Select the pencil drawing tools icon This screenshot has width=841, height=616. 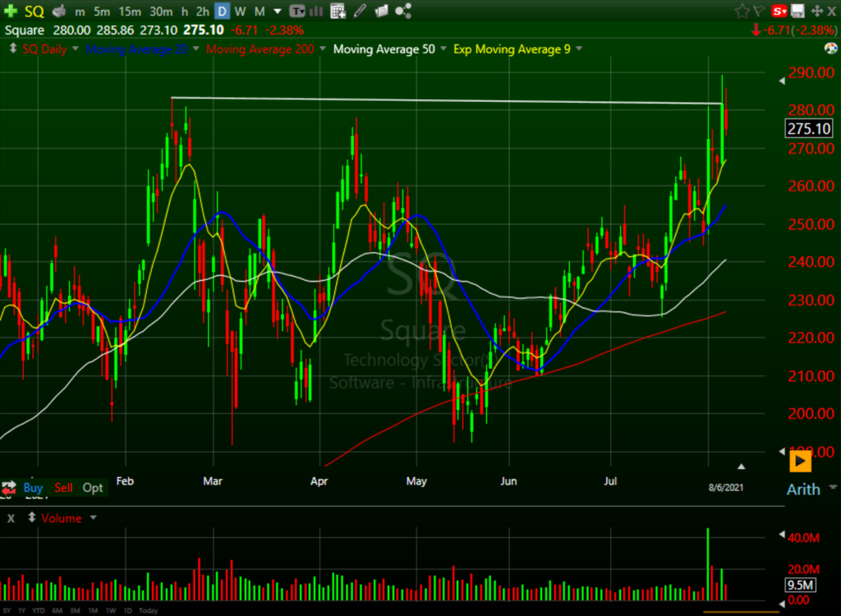pyautogui.click(x=360, y=11)
